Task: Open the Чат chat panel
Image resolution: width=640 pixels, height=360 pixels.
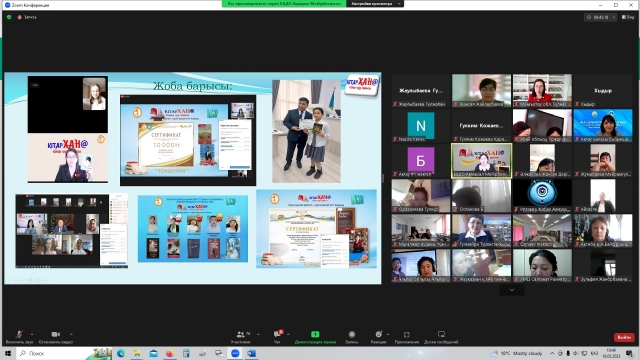Action: [278, 337]
